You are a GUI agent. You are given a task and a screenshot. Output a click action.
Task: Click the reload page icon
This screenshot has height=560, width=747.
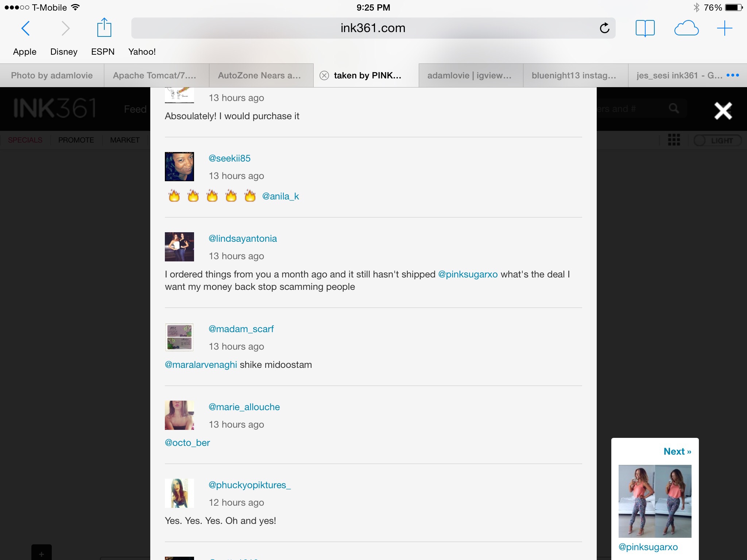[604, 28]
